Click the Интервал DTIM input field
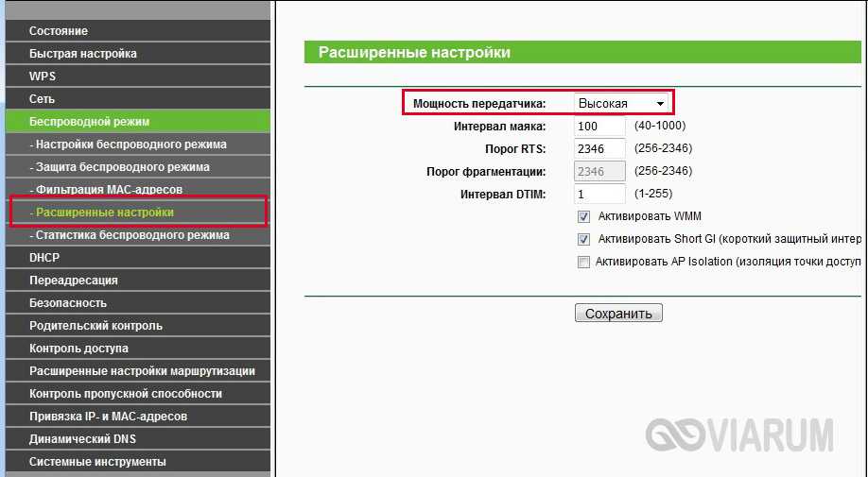 click(x=599, y=194)
